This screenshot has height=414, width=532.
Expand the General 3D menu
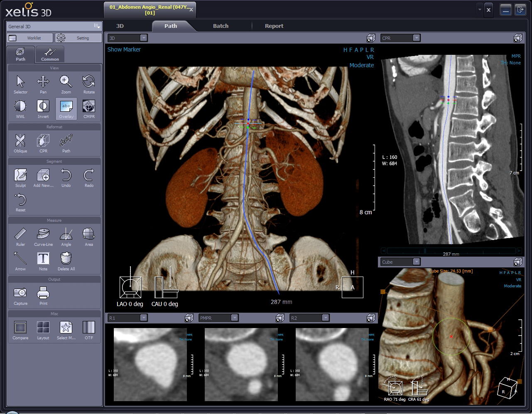pos(97,26)
